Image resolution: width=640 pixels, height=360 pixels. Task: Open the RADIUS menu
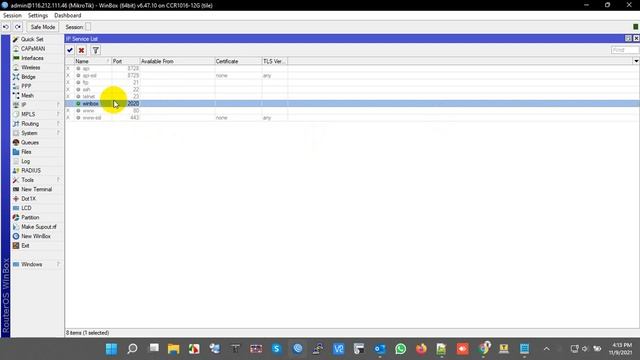(31, 171)
